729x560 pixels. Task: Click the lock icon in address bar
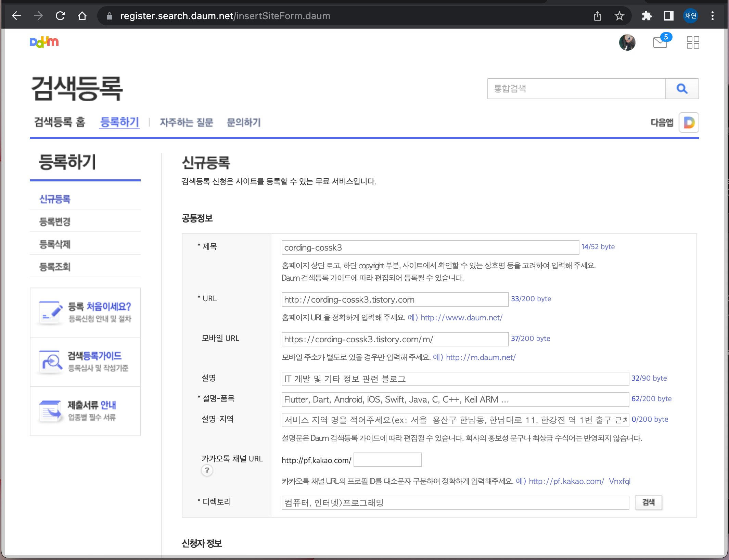pos(110,16)
